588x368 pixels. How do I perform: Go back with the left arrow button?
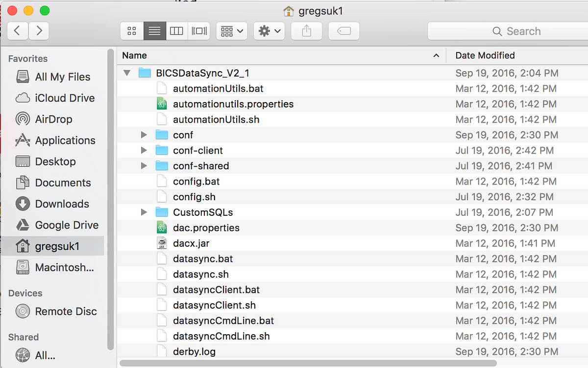coord(17,31)
